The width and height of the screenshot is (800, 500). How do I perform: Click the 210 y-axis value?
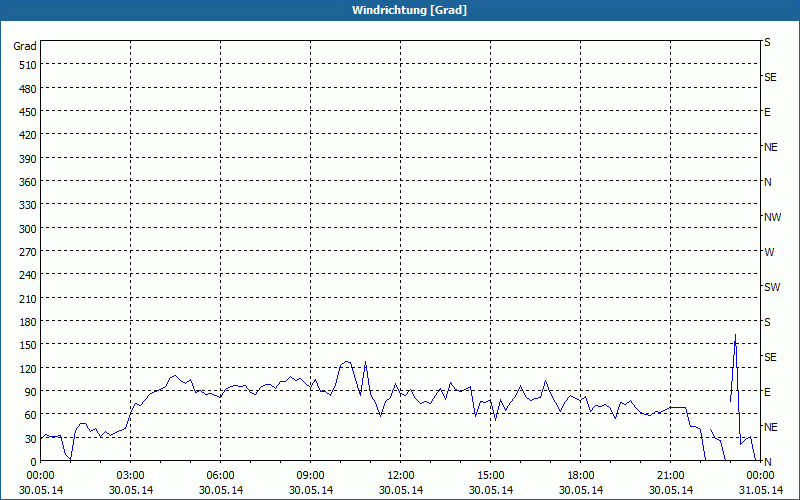pyautogui.click(x=28, y=299)
